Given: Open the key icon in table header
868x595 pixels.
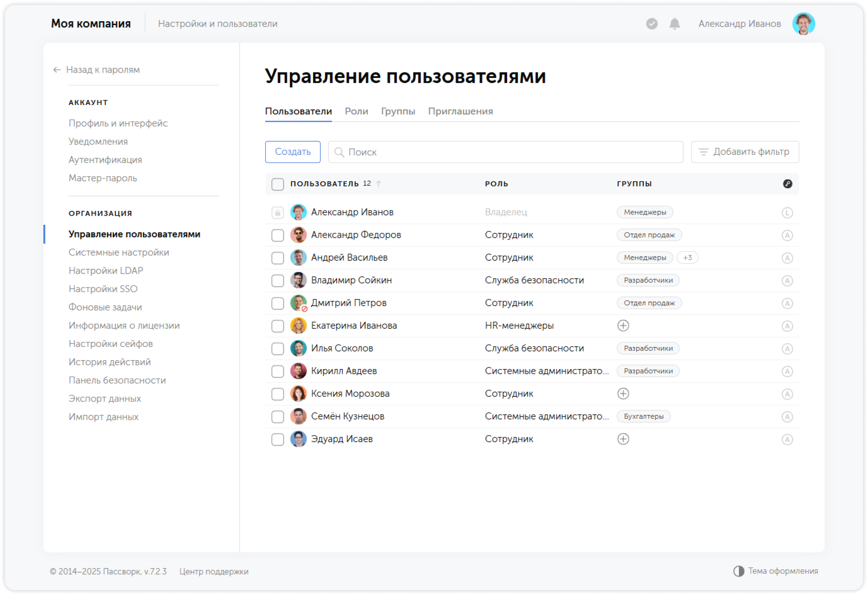Looking at the screenshot, I should click(x=787, y=184).
